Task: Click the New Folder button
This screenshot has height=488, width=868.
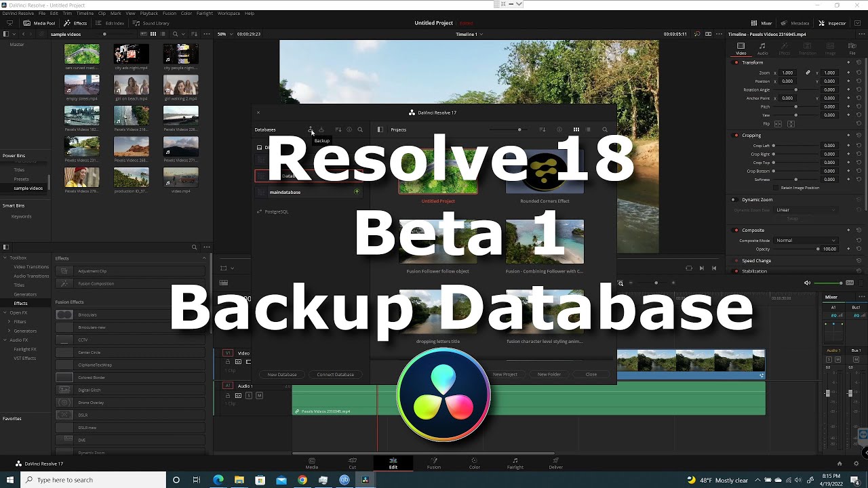Action: point(549,374)
